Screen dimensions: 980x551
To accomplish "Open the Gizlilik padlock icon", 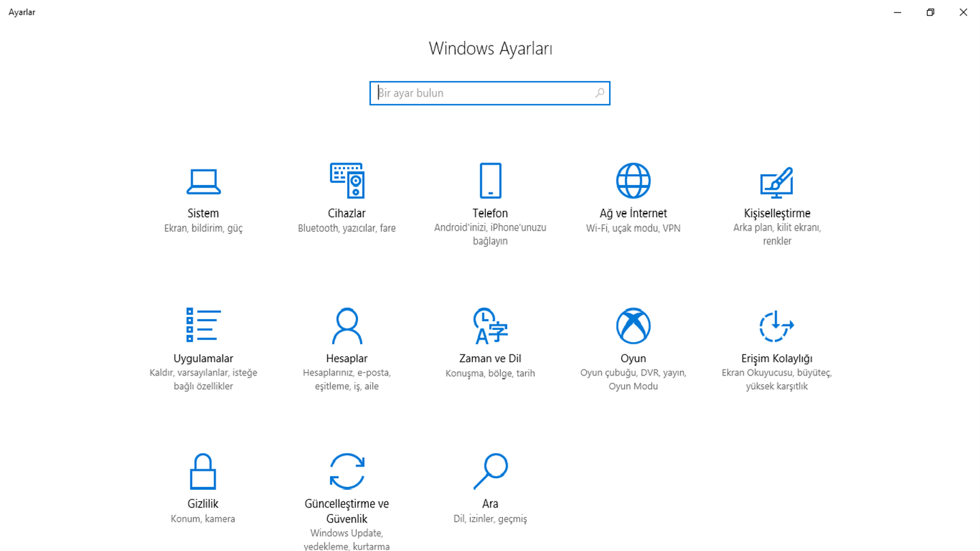I will coord(203,471).
